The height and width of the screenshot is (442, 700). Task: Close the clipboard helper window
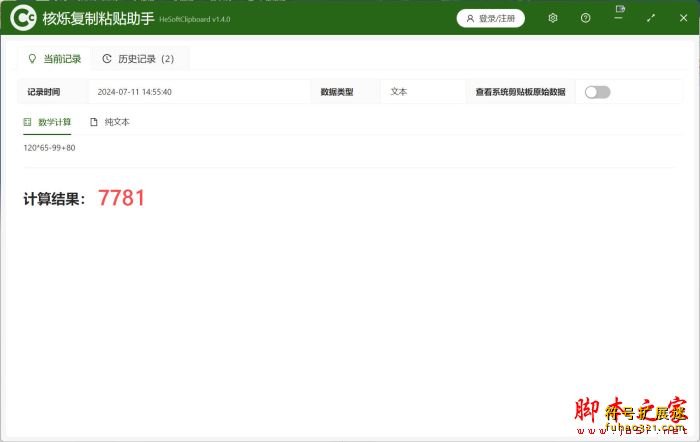(683, 18)
